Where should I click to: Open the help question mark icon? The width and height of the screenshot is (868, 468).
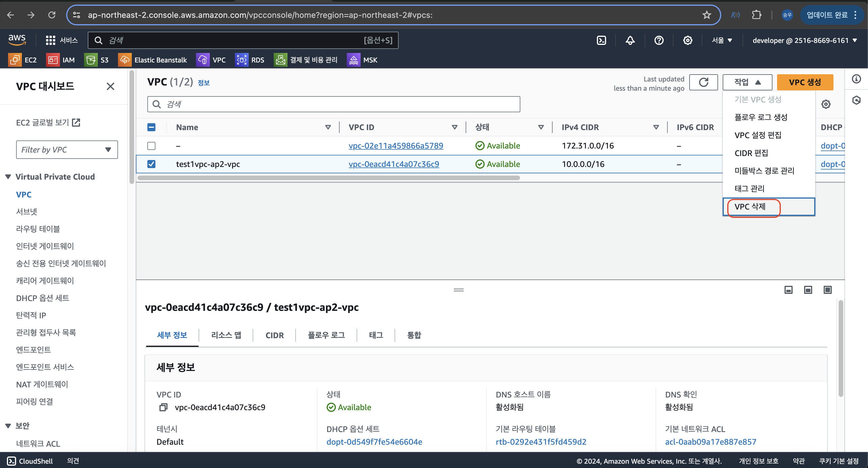(659, 40)
